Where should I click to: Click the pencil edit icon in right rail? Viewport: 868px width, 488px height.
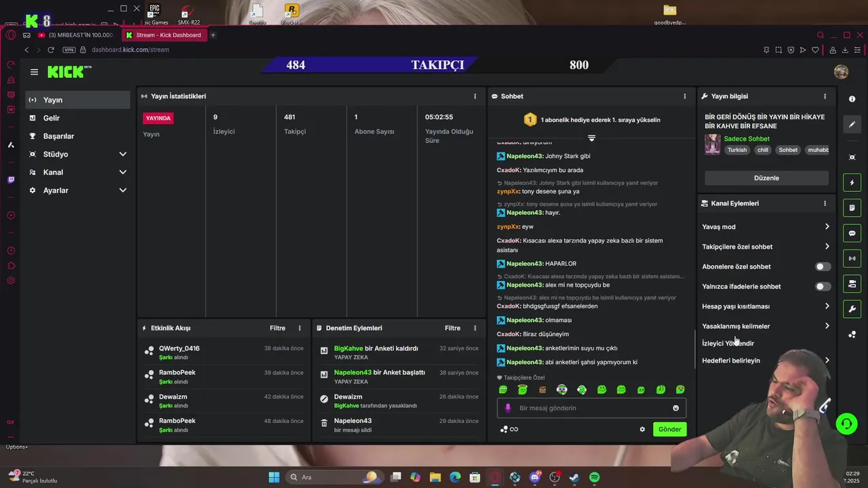852,125
